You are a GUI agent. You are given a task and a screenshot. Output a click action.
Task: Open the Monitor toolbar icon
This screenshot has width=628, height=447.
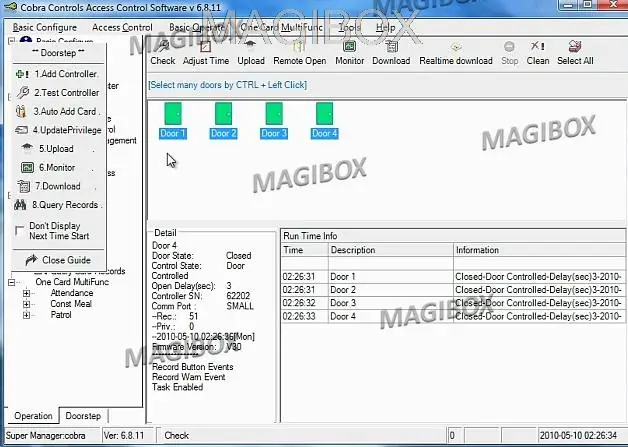(x=350, y=47)
